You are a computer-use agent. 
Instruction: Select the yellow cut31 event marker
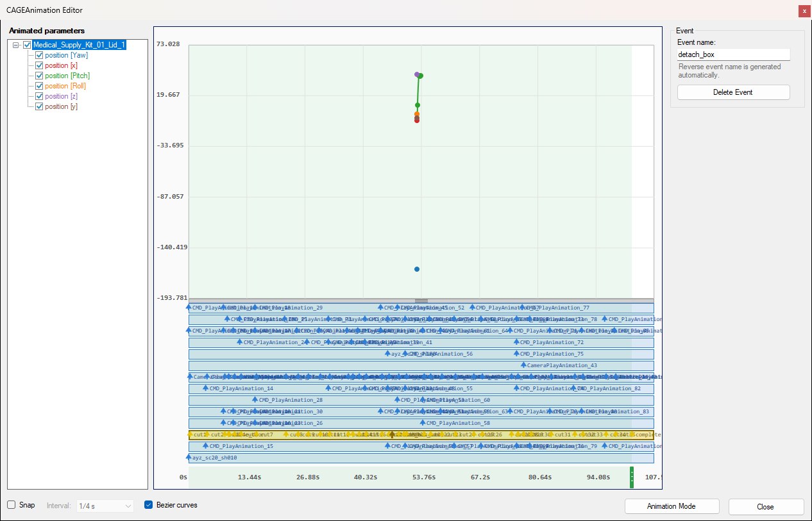pos(551,434)
